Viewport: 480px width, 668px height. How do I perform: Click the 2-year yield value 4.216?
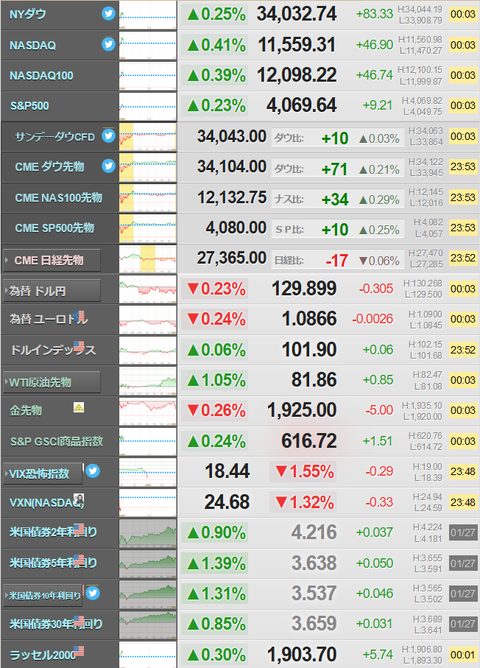314,532
